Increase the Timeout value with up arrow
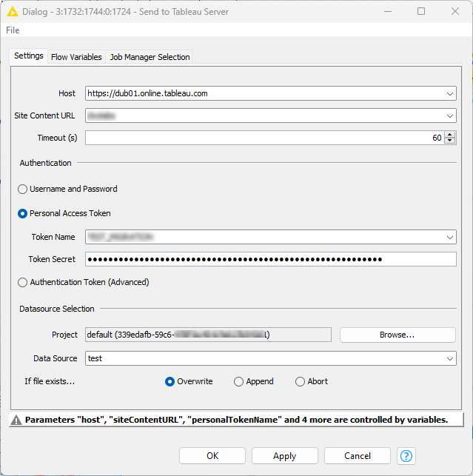 click(x=450, y=135)
